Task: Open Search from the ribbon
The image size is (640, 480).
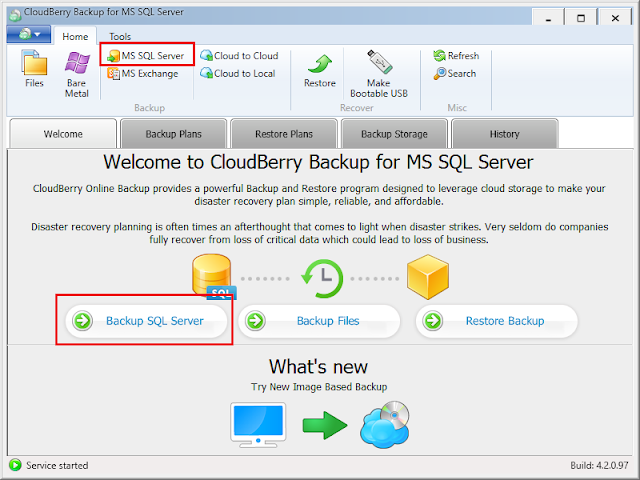Action: 455,73
